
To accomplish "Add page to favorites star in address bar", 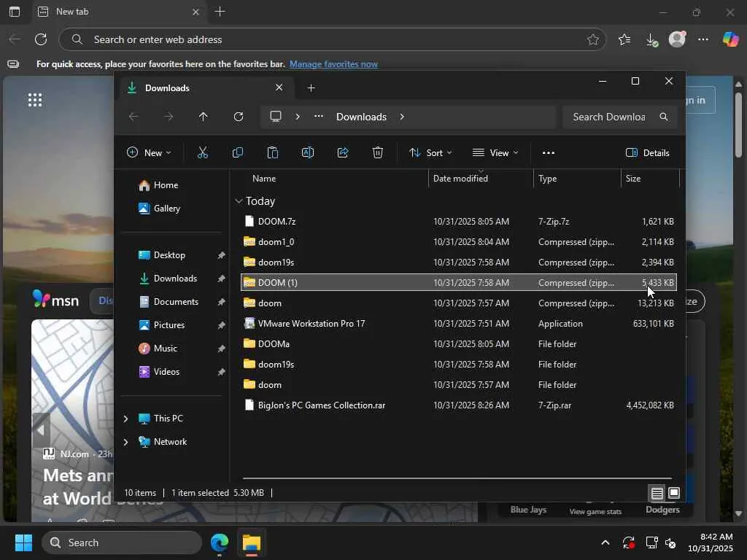I will pos(592,39).
